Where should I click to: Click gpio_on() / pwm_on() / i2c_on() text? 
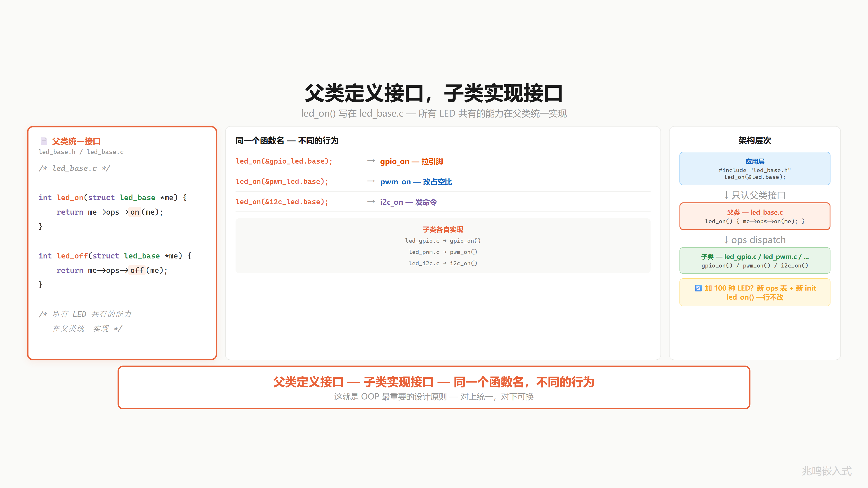[x=755, y=266]
